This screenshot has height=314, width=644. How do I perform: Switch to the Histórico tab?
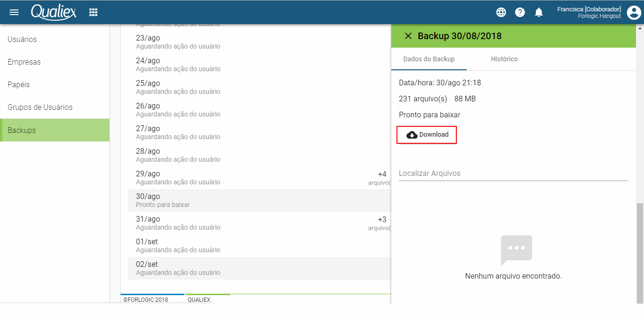click(504, 59)
